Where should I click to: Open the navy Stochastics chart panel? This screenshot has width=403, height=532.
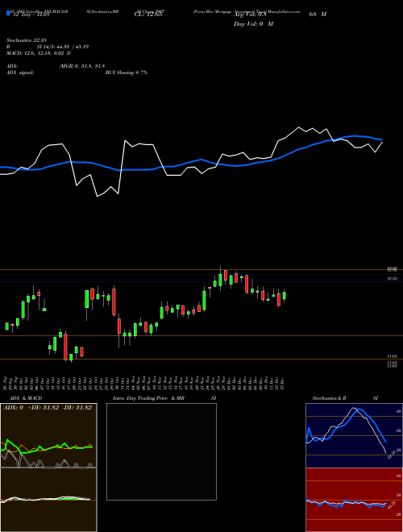pyautogui.click(x=354, y=435)
